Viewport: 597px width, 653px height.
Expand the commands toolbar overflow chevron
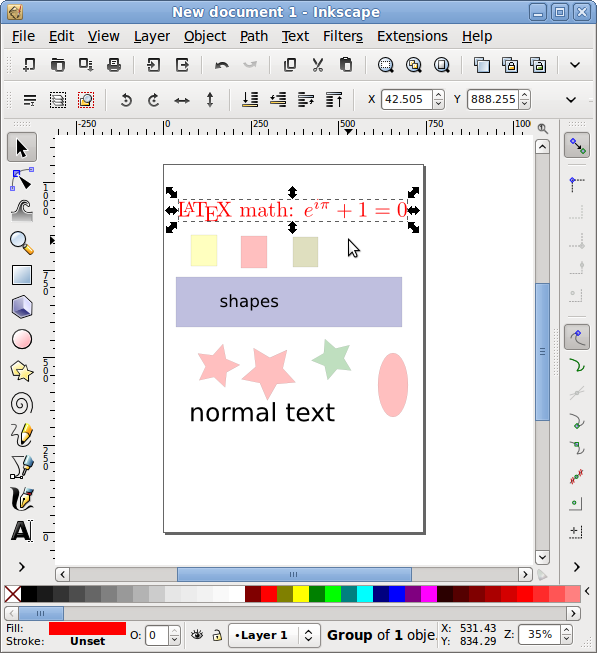pyautogui.click(x=575, y=65)
